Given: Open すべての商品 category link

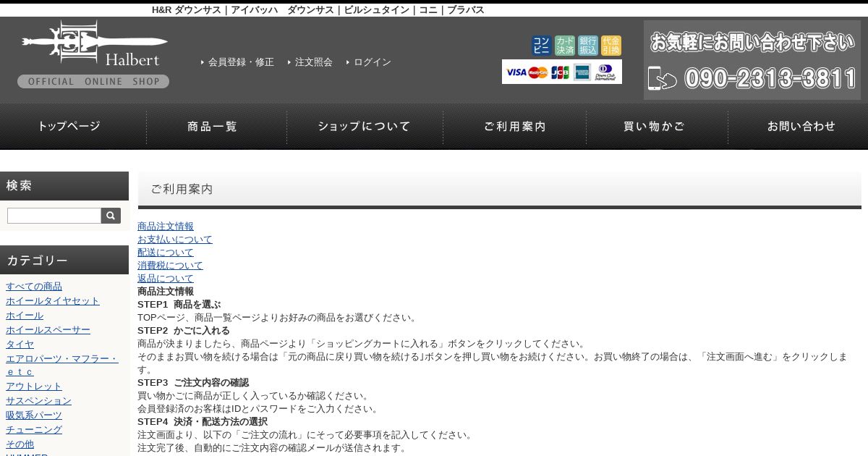Looking at the screenshot, I should [34, 287].
